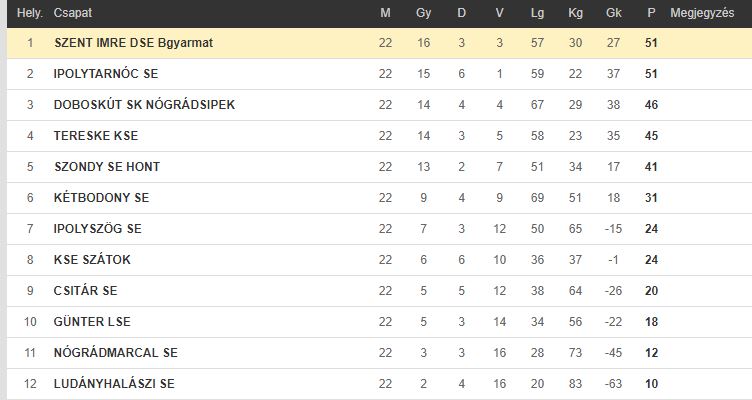Click the Gk goal difference header

[613, 13]
